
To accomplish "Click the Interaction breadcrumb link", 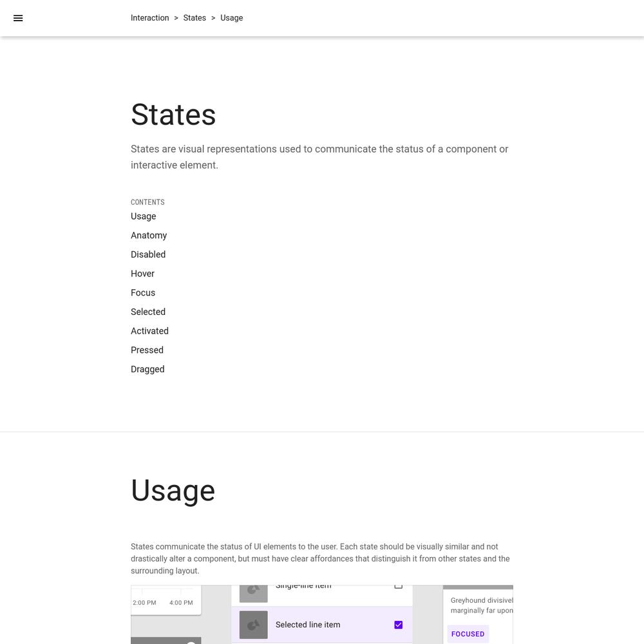I will tap(149, 18).
